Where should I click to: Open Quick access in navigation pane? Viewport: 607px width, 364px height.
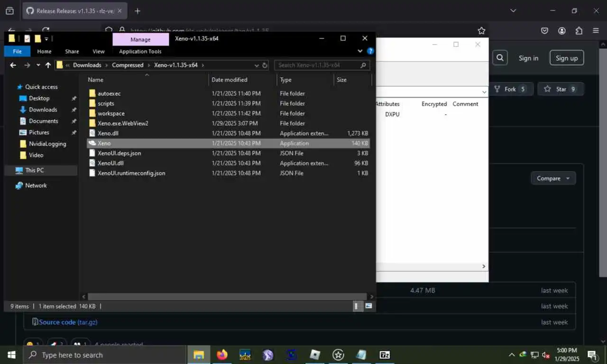(41, 87)
